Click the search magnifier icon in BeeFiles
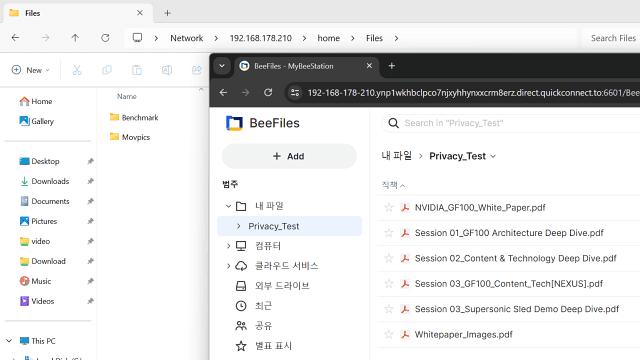Image resolution: width=640 pixels, height=360 pixels. click(x=393, y=123)
